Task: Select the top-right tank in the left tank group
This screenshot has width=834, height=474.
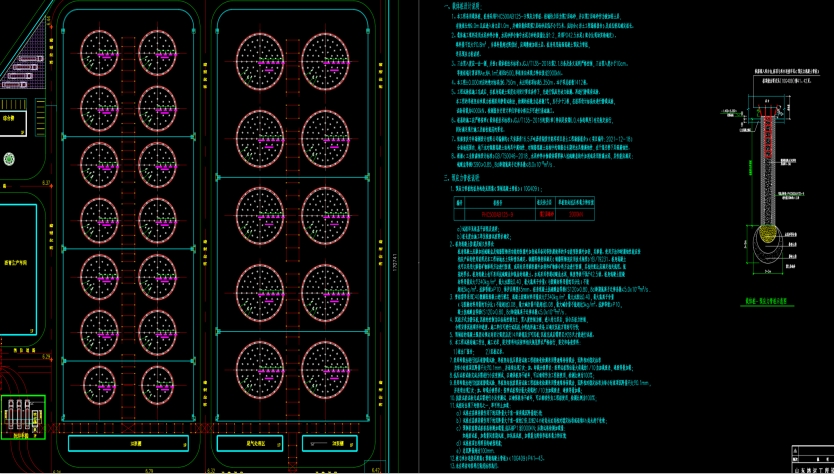Action: (x=158, y=50)
